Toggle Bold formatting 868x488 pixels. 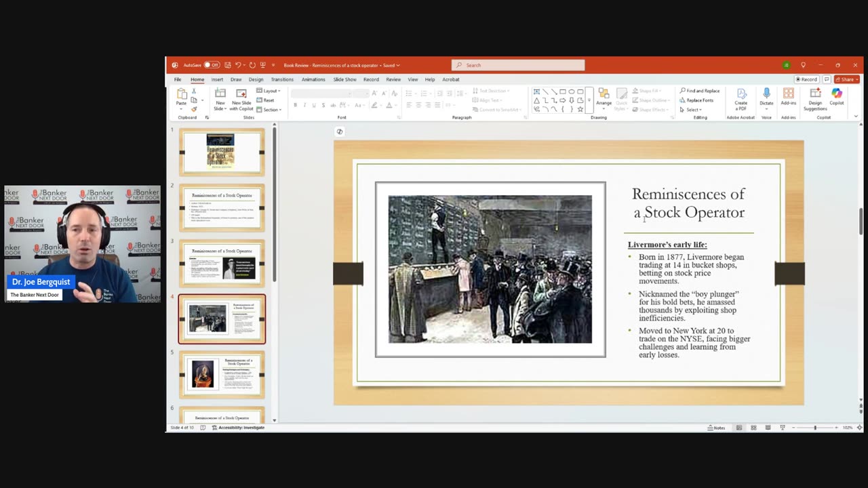pyautogui.click(x=295, y=105)
